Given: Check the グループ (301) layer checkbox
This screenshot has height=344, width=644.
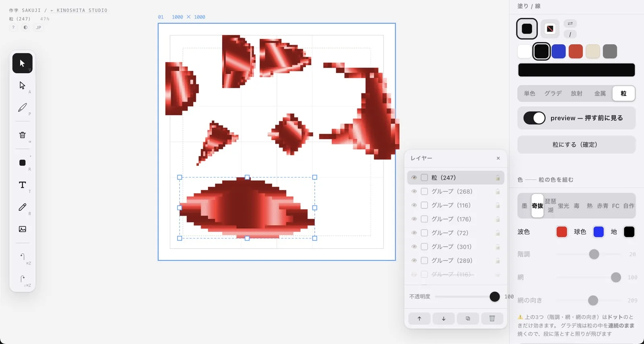Looking at the screenshot, I should (x=424, y=247).
